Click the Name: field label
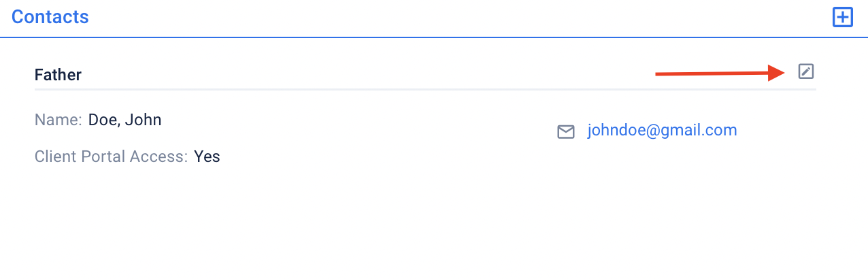The width and height of the screenshot is (868, 279). (x=59, y=120)
